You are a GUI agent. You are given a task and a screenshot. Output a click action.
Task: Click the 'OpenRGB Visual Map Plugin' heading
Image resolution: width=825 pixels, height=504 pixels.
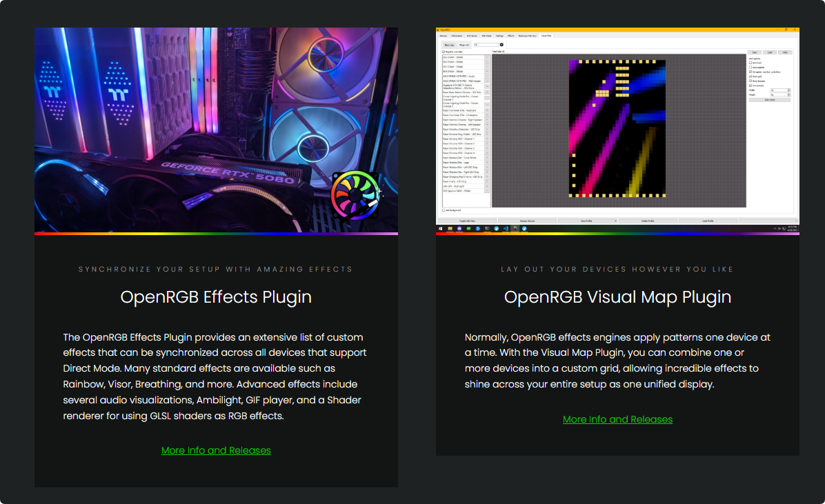click(617, 297)
